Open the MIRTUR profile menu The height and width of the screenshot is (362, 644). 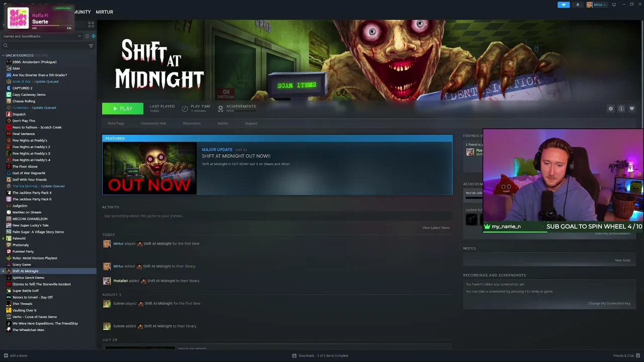104,12
